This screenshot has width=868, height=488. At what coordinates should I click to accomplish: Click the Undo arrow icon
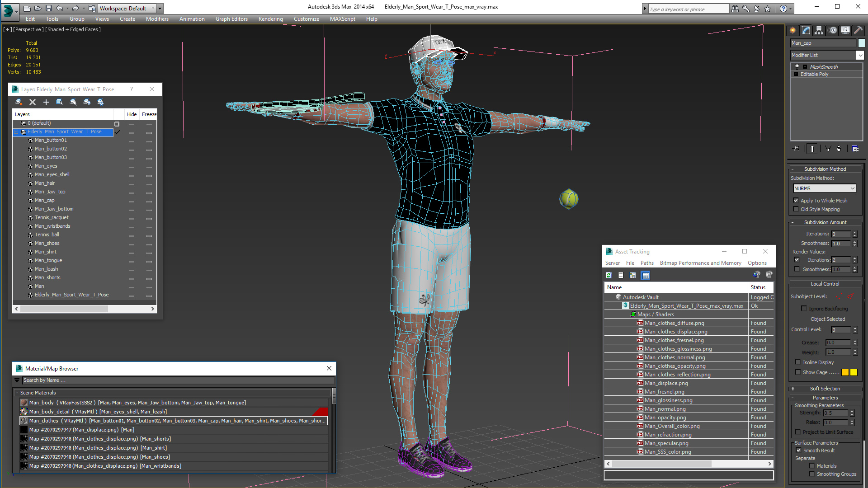pyautogui.click(x=60, y=8)
